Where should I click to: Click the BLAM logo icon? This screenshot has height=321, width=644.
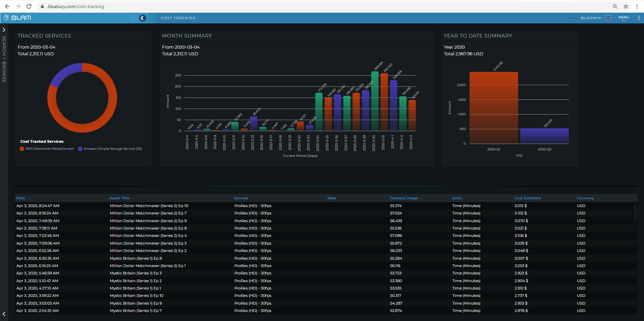tap(6, 18)
